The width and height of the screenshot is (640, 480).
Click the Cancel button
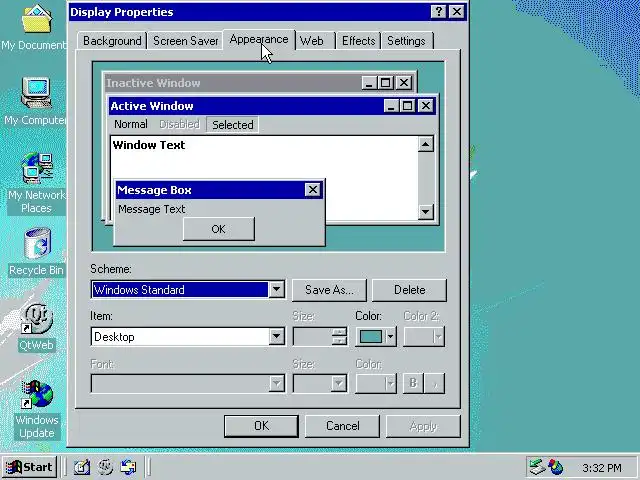tap(342, 426)
